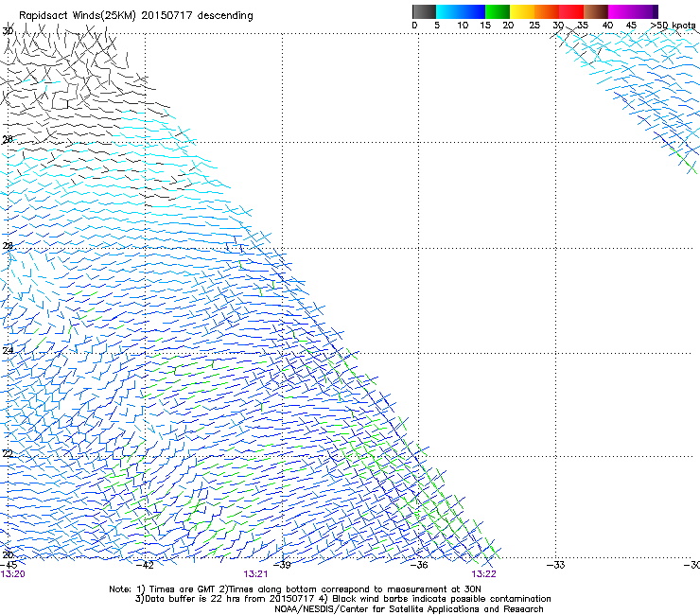The height and width of the screenshot is (615, 700).
Task: Click the legend value '45'
Action: pyautogui.click(x=631, y=26)
